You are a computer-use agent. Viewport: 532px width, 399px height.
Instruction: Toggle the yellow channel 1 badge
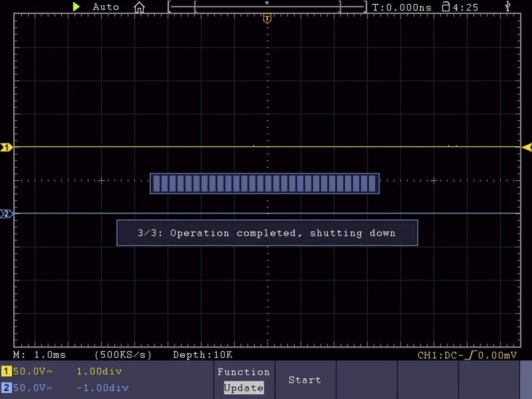6,371
